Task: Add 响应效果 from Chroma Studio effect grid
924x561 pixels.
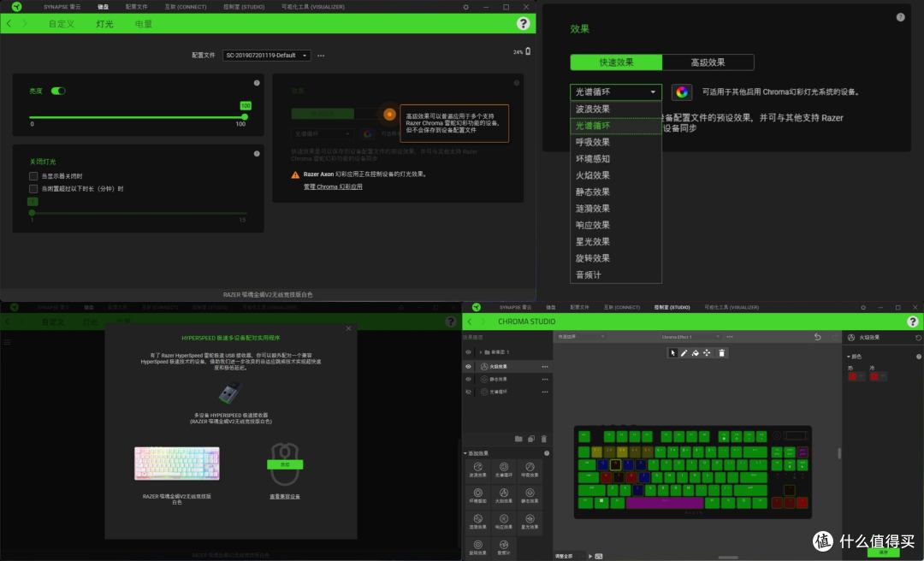Action: tap(504, 522)
